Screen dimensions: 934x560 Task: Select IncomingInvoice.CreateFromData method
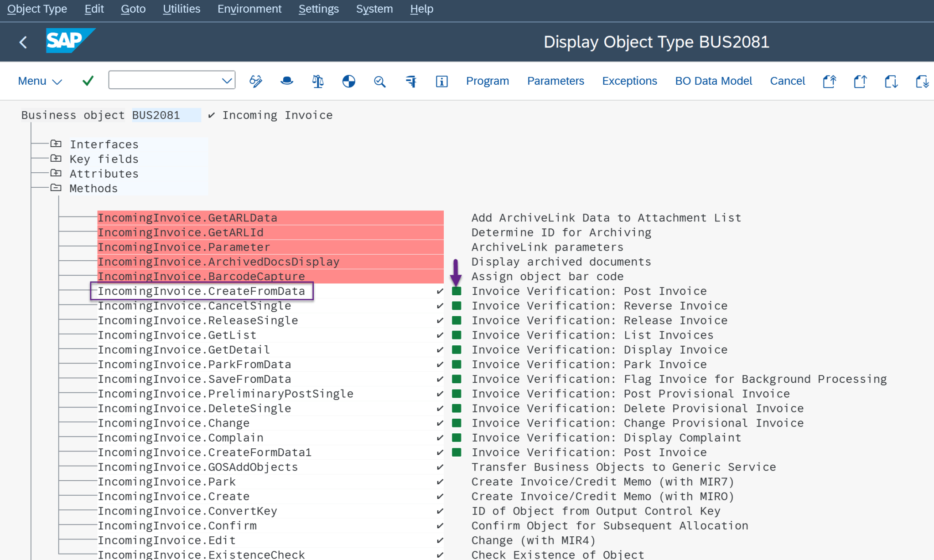pos(201,291)
